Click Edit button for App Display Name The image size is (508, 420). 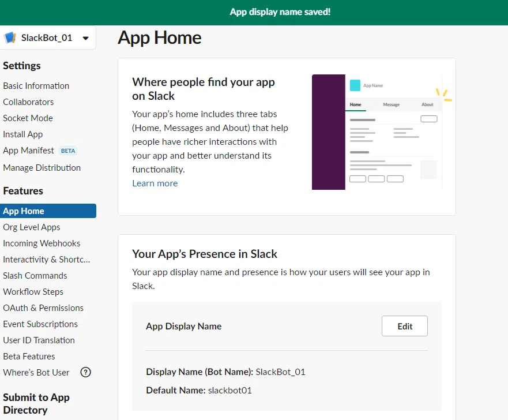(405, 326)
